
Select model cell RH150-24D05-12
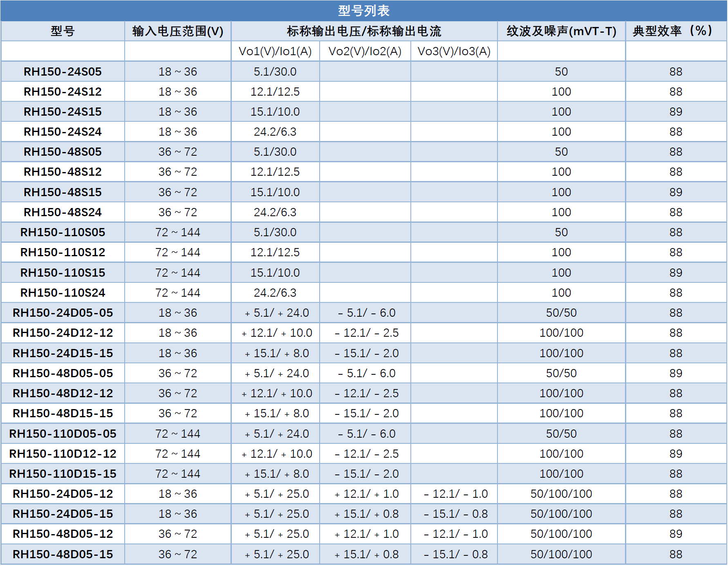pos(63,494)
